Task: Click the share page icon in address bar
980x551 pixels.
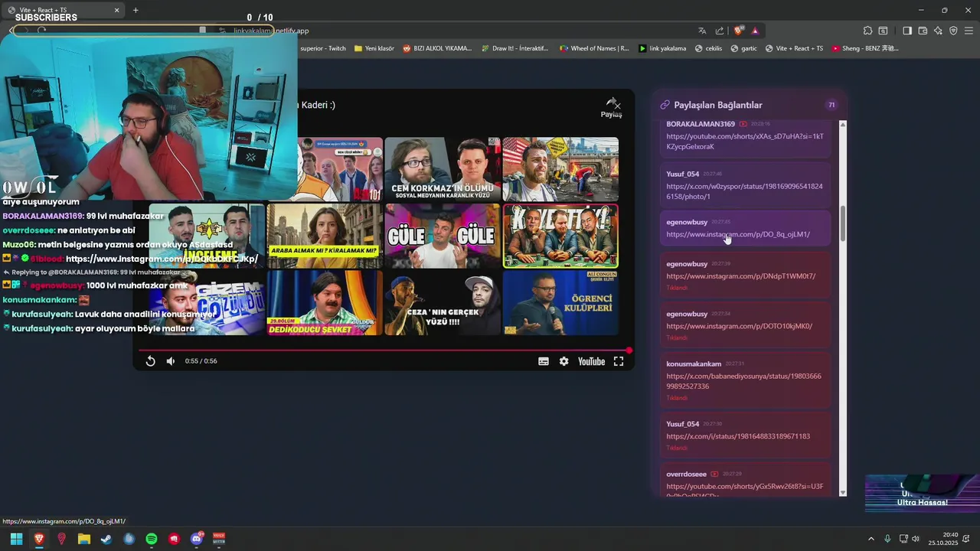Action: coord(720,31)
